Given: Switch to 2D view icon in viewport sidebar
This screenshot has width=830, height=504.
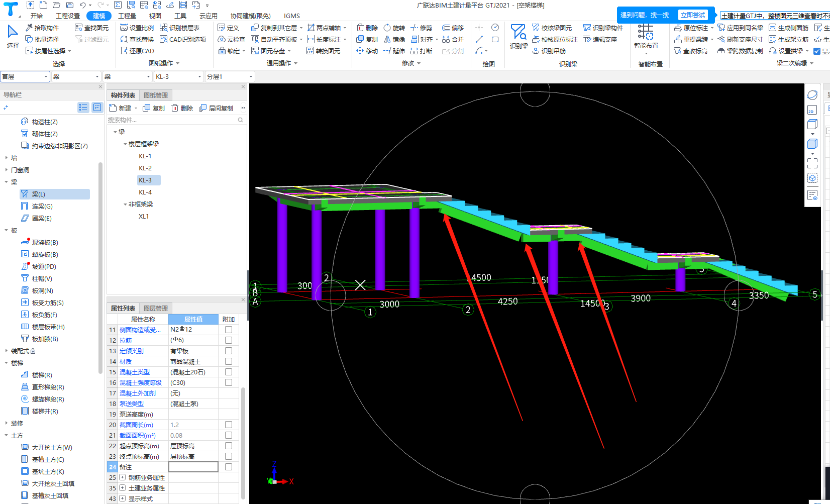Looking at the screenshot, I should point(812,110).
